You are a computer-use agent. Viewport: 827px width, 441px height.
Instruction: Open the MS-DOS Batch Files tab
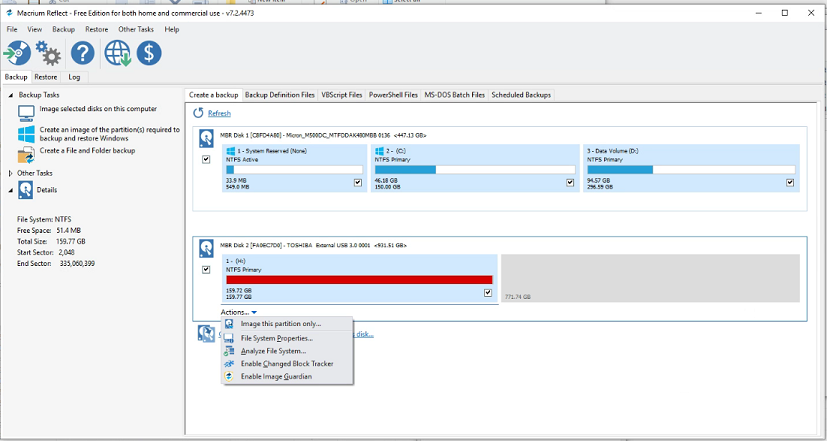click(455, 95)
